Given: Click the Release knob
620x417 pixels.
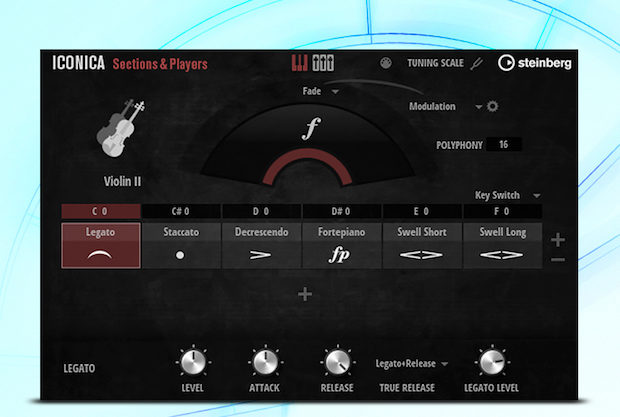Looking at the screenshot, I should [x=337, y=362].
